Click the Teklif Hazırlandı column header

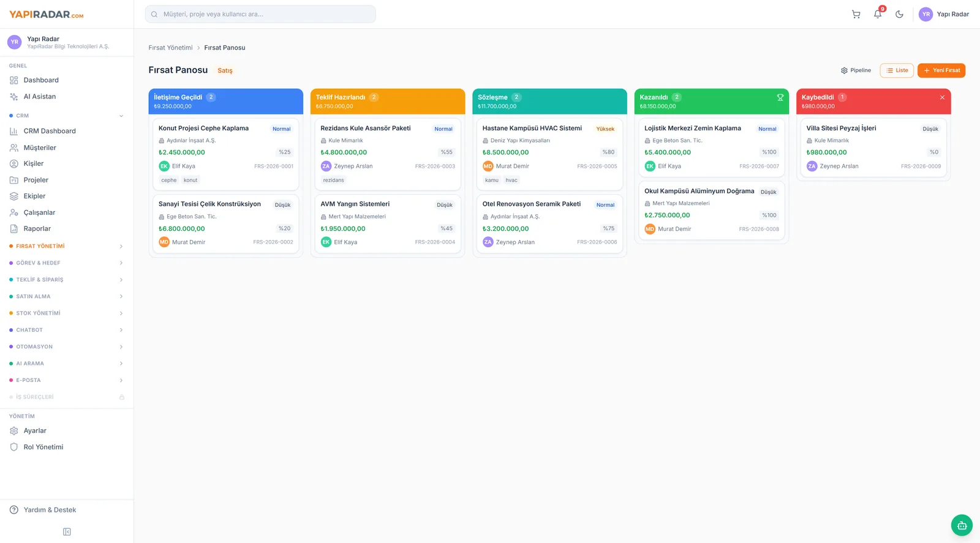pyautogui.click(x=388, y=102)
